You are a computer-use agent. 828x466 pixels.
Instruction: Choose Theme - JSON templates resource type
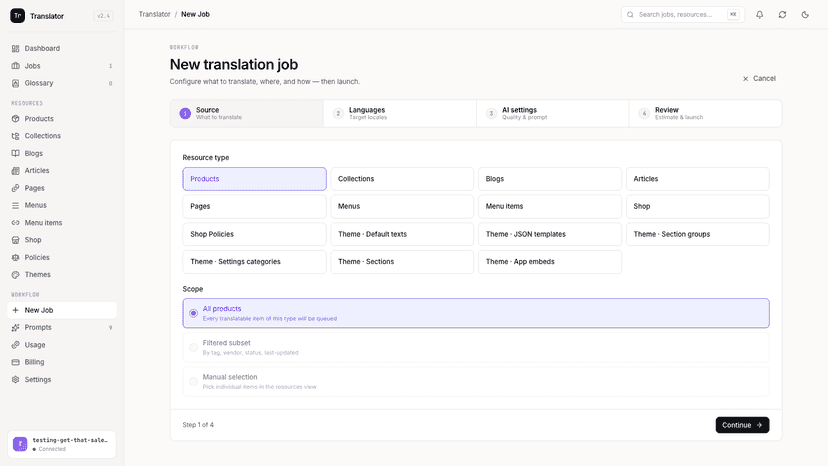[x=550, y=234]
